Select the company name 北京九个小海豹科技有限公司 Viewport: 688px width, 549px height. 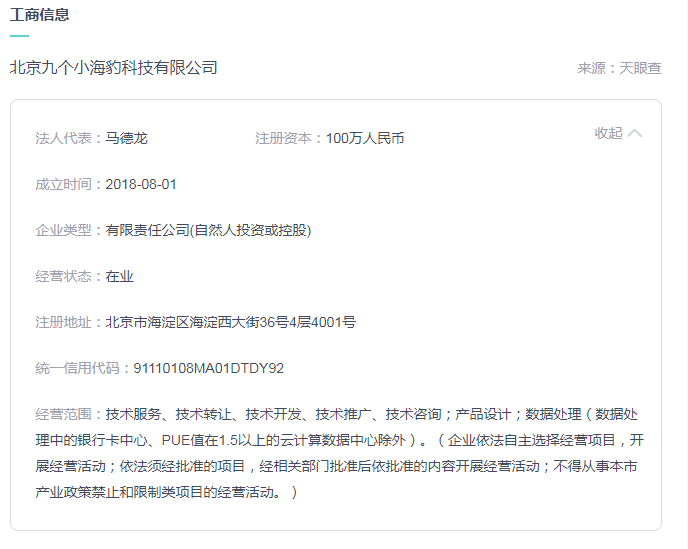114,68
